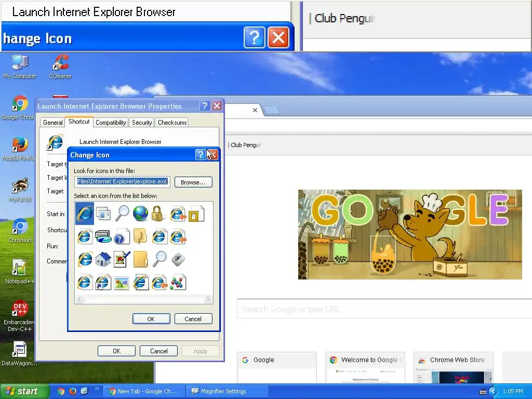
Task: Switch to the General tab
Action: tap(52, 123)
